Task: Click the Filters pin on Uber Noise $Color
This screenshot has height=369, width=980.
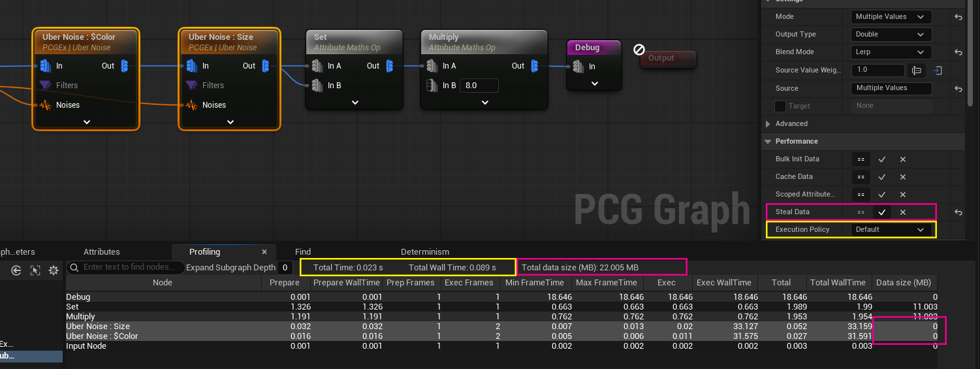Action: pyautogui.click(x=46, y=85)
